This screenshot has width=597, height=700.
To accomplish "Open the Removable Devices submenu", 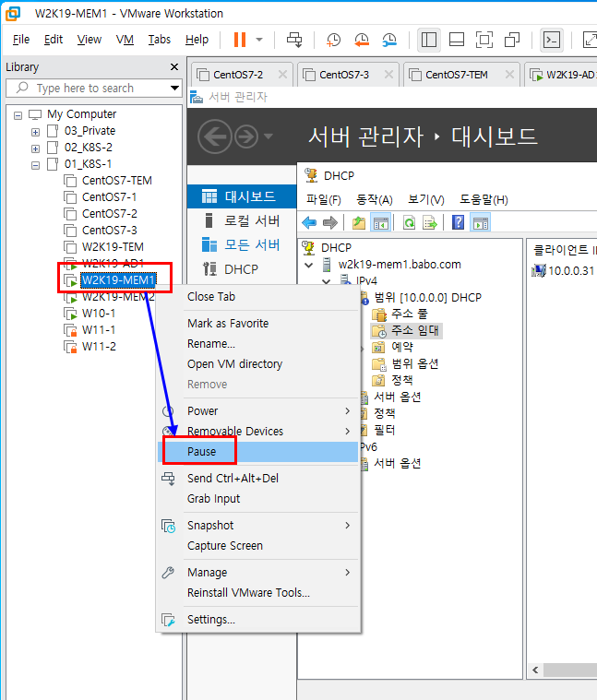I will pyautogui.click(x=258, y=432).
